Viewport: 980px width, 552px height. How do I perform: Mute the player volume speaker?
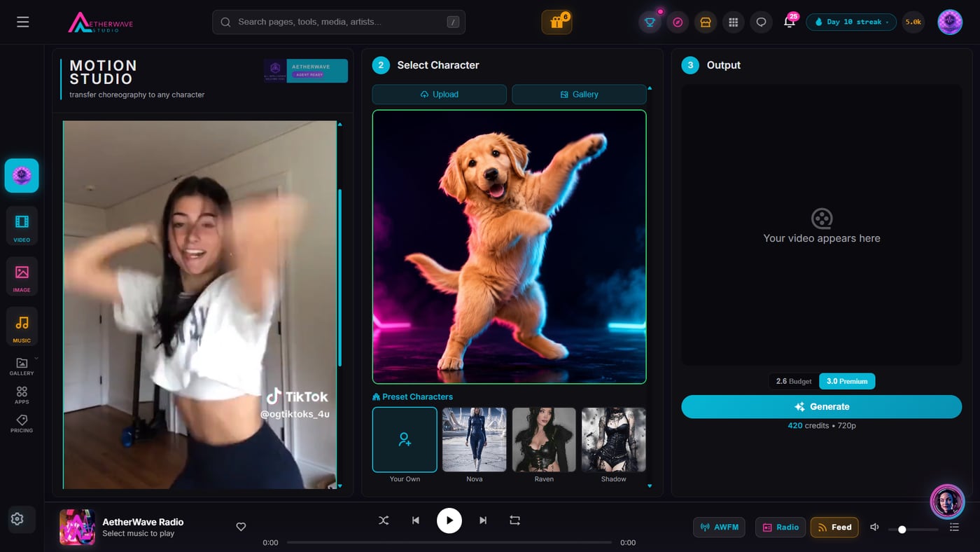click(874, 527)
